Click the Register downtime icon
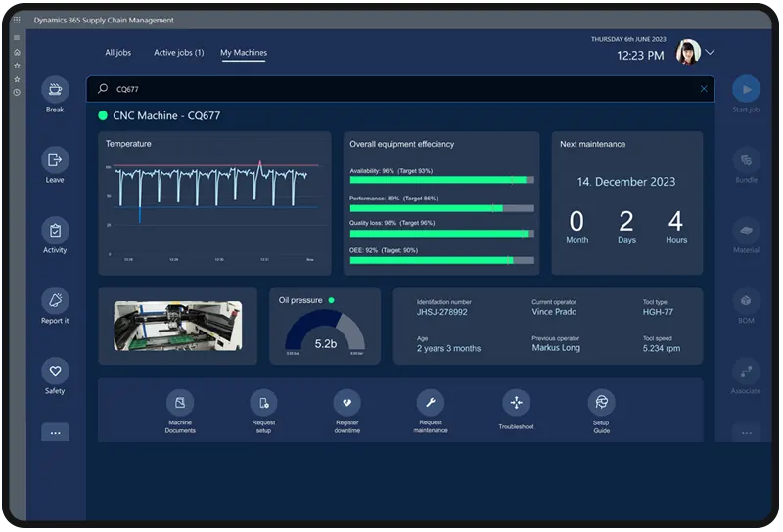Screen dimensions: 783x532 pyautogui.click(x=346, y=403)
